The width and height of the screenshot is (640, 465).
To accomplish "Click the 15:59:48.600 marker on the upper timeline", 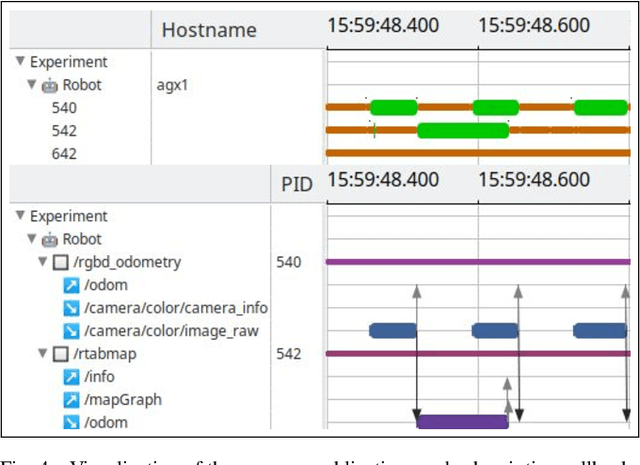I will click(x=533, y=25).
